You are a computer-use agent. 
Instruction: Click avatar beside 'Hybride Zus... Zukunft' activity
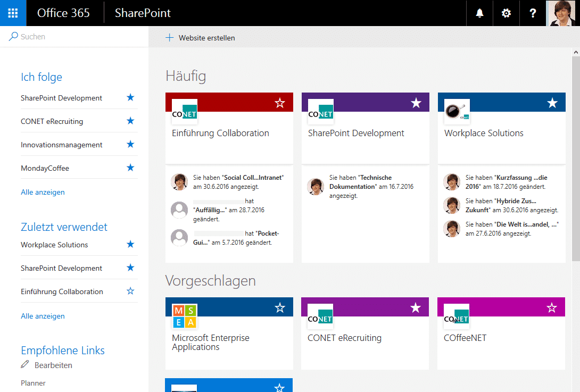452,205
